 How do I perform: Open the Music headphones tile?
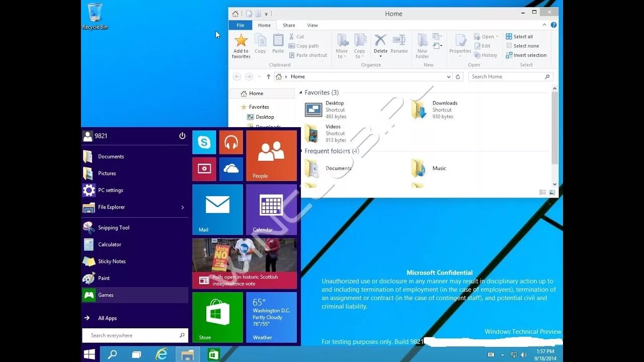coord(231,142)
